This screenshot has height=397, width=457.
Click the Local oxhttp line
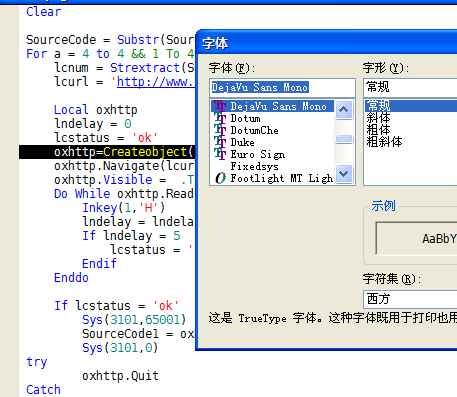tap(95, 110)
